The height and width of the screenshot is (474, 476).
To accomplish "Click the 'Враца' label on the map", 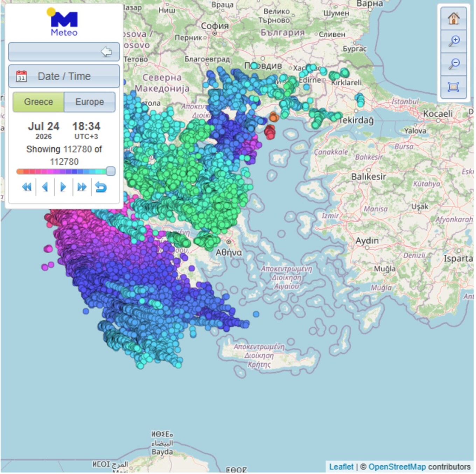I will point(222,5).
